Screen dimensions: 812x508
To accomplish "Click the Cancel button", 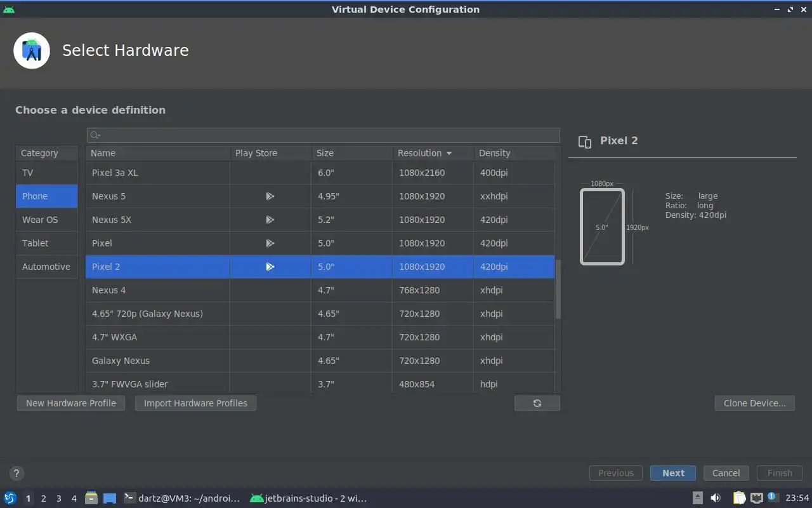I will 726,473.
